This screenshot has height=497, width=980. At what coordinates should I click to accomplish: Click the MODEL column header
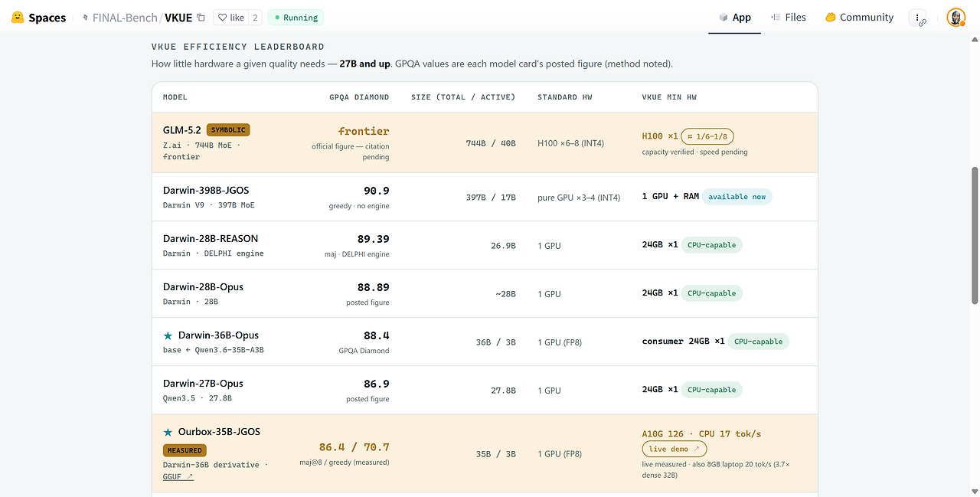(175, 97)
